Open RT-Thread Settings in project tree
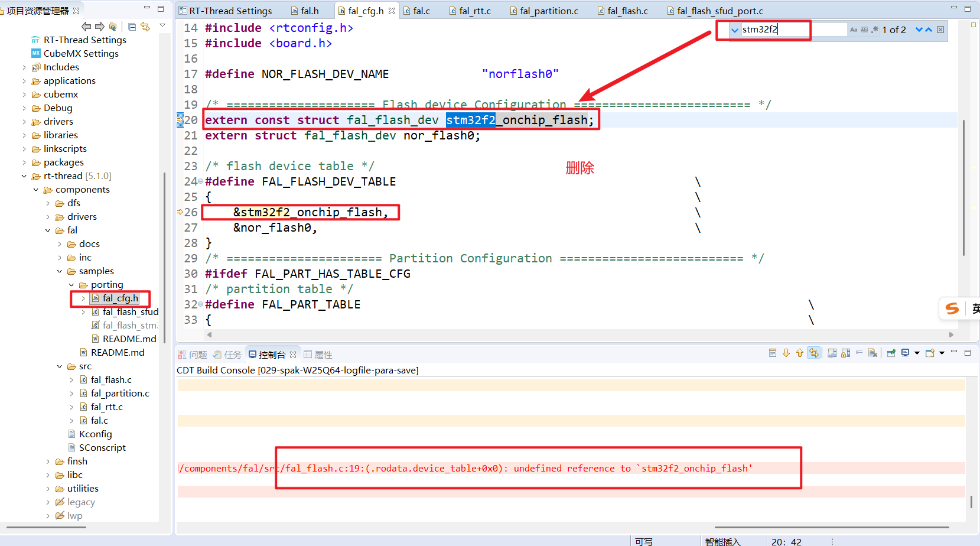This screenshot has width=980, height=546. 84,40
